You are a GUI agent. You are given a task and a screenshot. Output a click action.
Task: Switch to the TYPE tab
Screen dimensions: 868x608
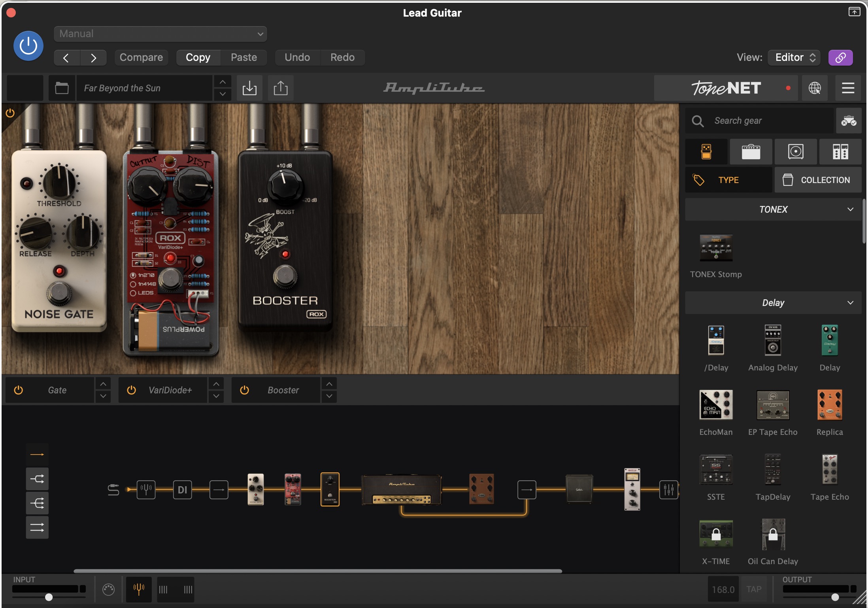[728, 180]
